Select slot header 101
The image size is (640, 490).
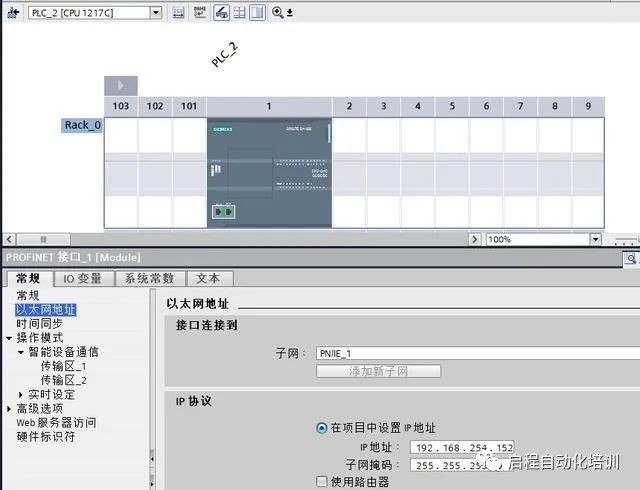click(189, 106)
